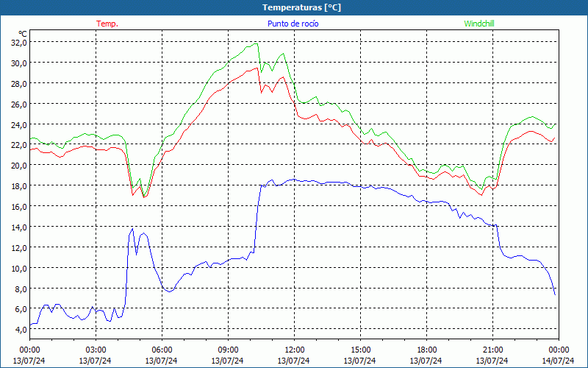Click the 18,0 y-axis value
This screenshot has width=588, height=368.
[x=19, y=186]
